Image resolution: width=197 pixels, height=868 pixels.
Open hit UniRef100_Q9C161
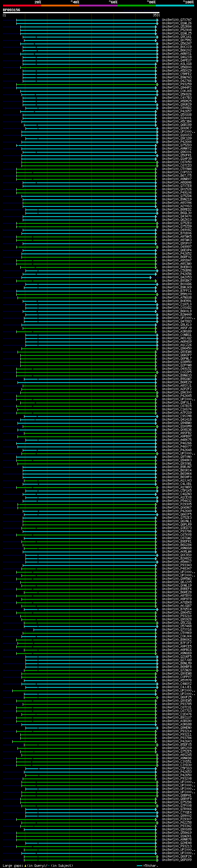pos(176,37)
